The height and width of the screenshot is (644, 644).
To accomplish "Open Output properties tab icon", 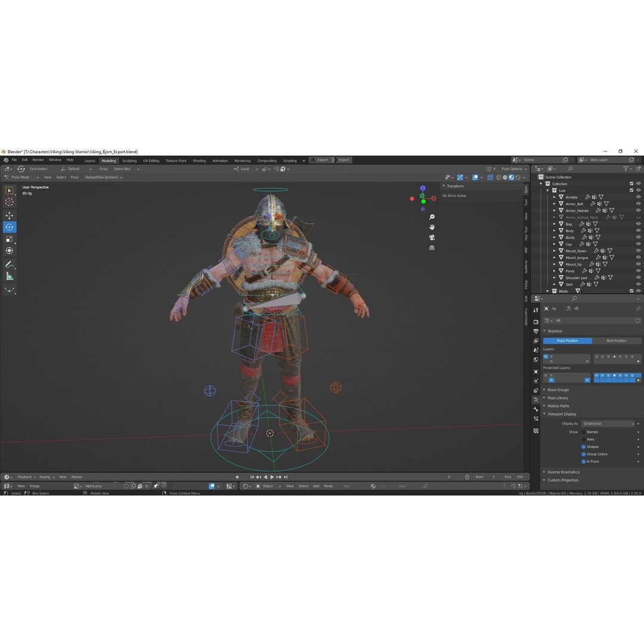I will coord(536,331).
